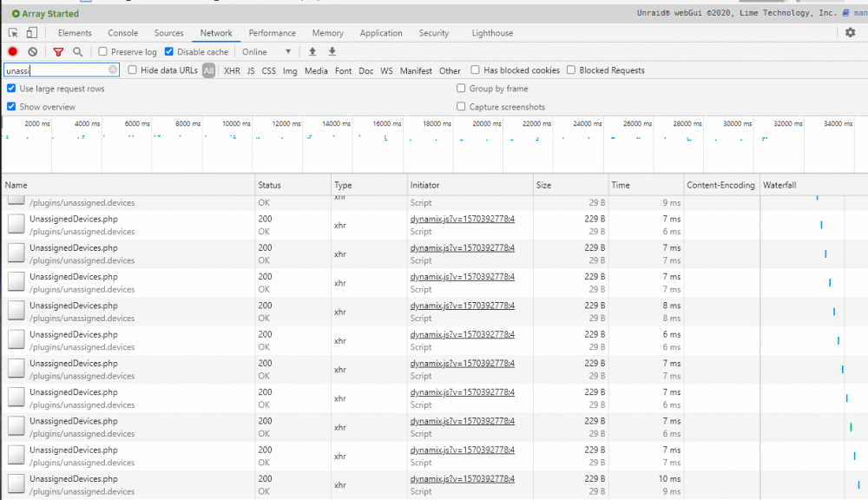The height and width of the screenshot is (500, 868).
Task: Enable Preserve log checkbox
Action: click(x=102, y=51)
